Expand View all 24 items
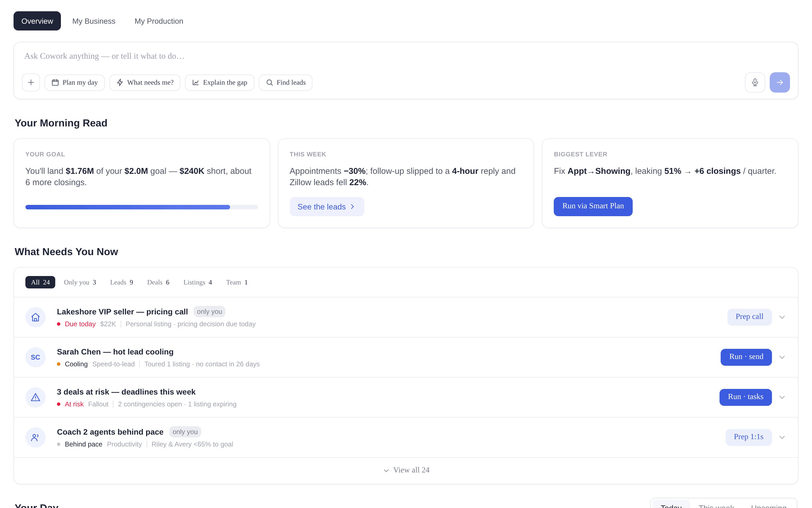Viewport: 812px width, 508px height. [406, 470]
